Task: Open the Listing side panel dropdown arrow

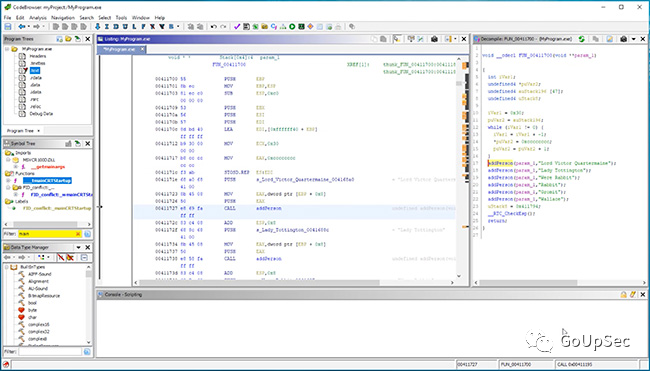Action: [455, 39]
